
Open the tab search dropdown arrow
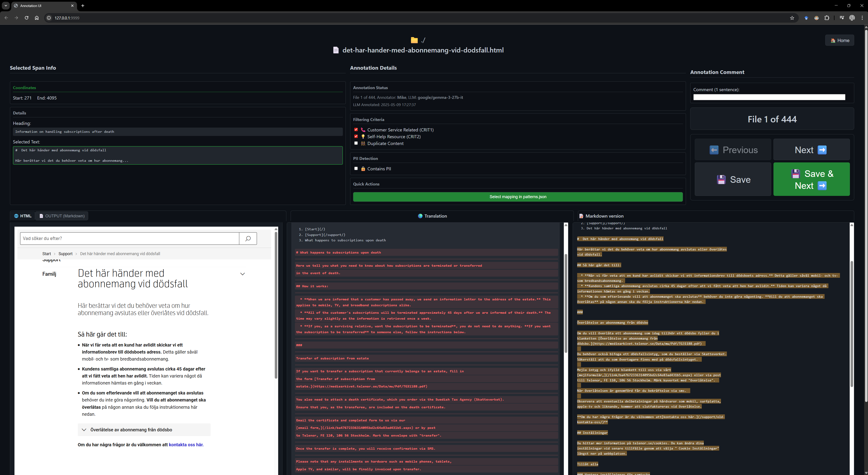6,6
